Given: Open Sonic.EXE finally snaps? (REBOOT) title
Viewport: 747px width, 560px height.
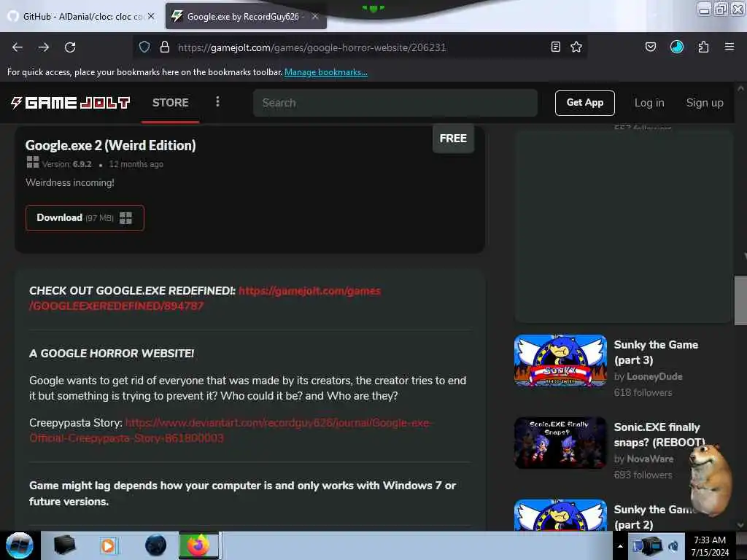Looking at the screenshot, I should [659, 435].
